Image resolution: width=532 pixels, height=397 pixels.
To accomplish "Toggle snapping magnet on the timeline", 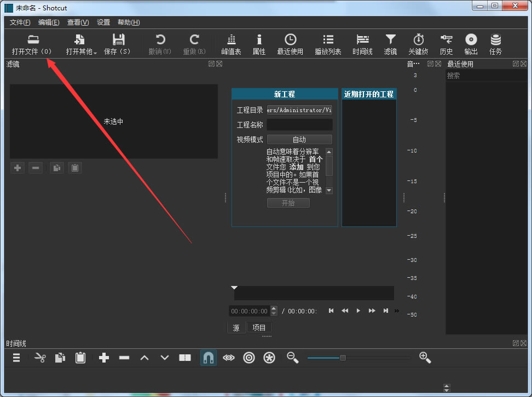I will (x=208, y=357).
